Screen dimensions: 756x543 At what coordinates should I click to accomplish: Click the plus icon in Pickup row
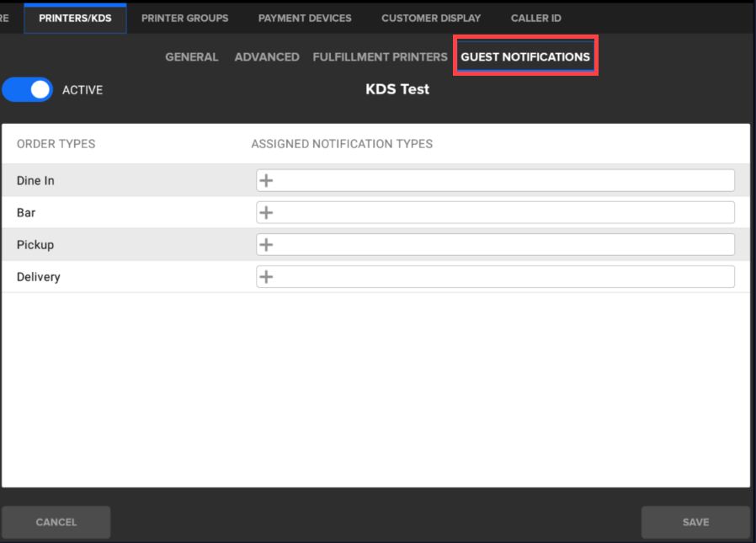(266, 244)
